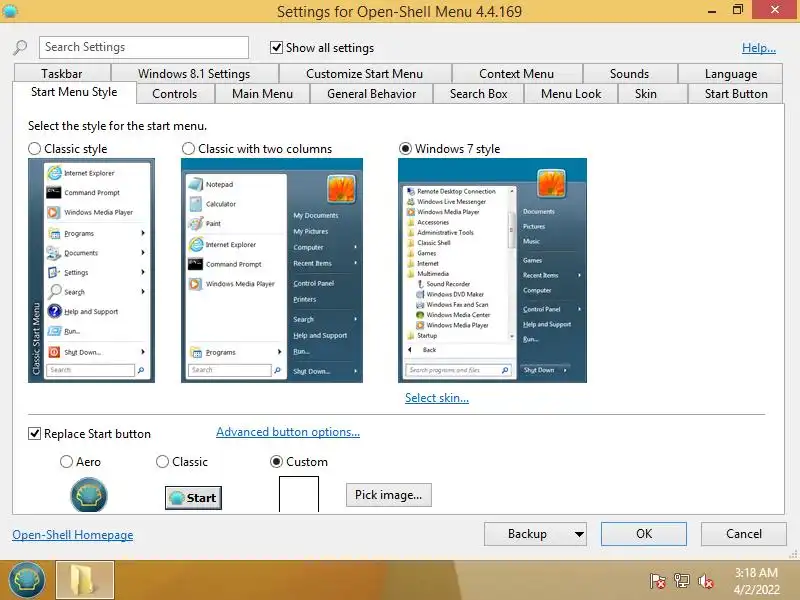This screenshot has width=800, height=600.
Task: Click the network tray icon
Action: point(681,581)
